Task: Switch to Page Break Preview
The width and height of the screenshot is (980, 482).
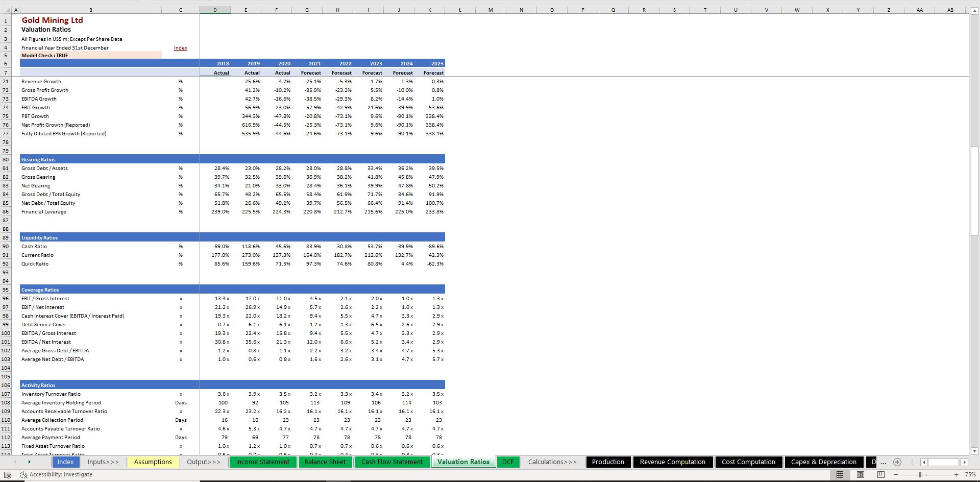Action: click(x=880, y=474)
